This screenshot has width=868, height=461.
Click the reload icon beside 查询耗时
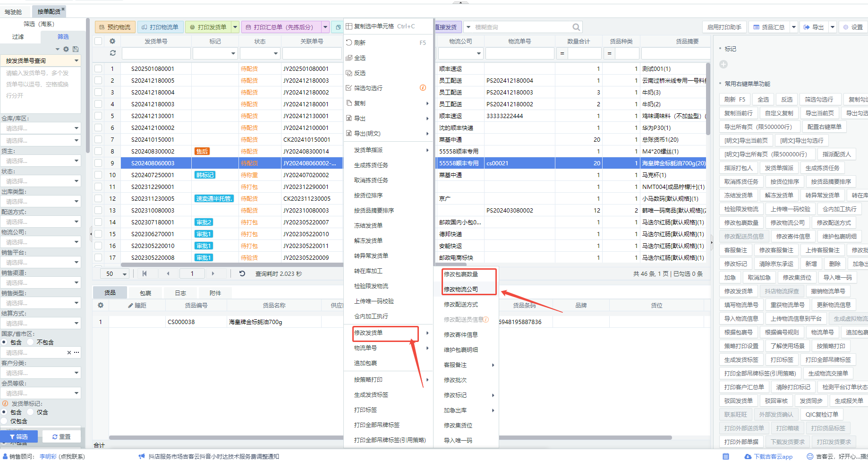point(242,273)
